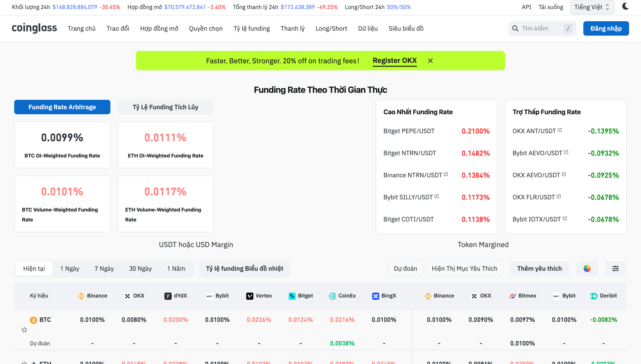Image resolution: width=641 pixels, height=364 pixels.
Task: Open external link icon for OKX FLR/USDT
Action: tap(559, 196)
